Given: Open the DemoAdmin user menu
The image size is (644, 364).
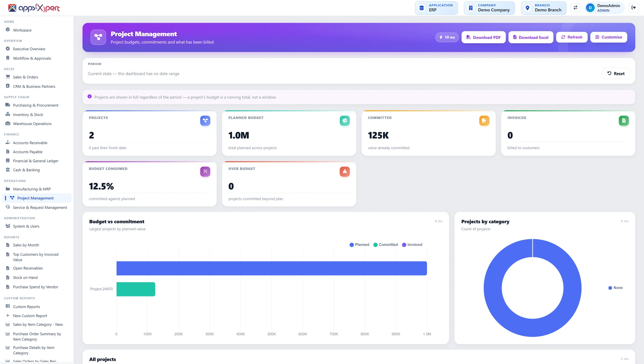Looking at the screenshot, I should 605,8.
